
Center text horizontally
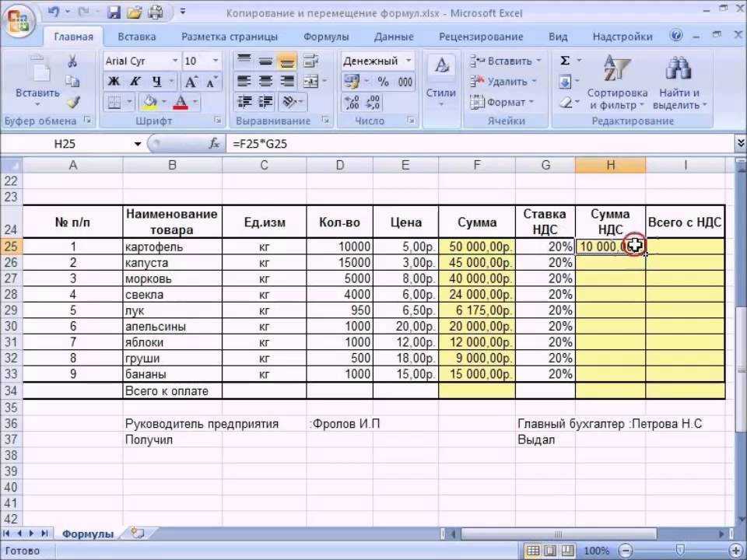[x=265, y=82]
